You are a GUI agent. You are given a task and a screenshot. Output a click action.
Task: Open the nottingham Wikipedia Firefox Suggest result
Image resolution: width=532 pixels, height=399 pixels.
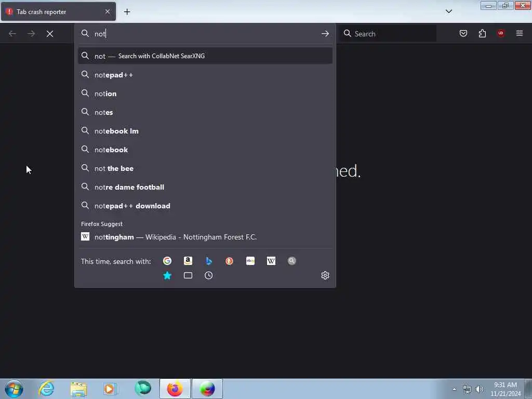click(x=205, y=237)
